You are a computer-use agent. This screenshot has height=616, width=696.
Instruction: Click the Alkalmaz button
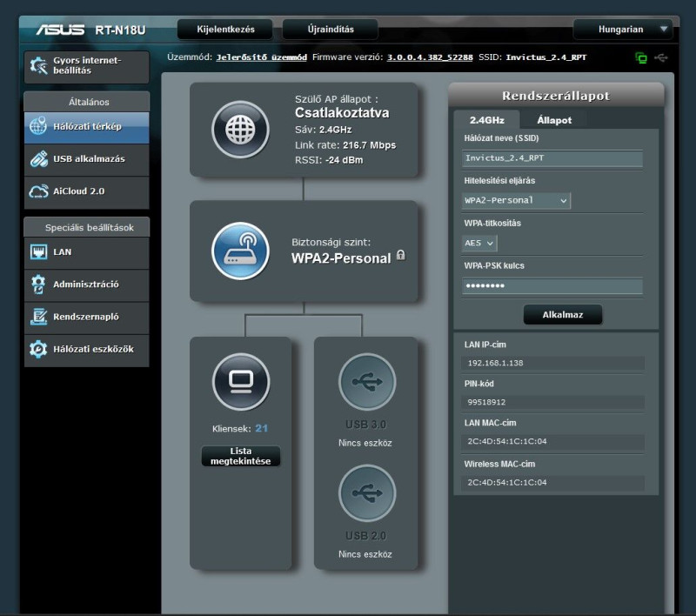[x=563, y=315]
